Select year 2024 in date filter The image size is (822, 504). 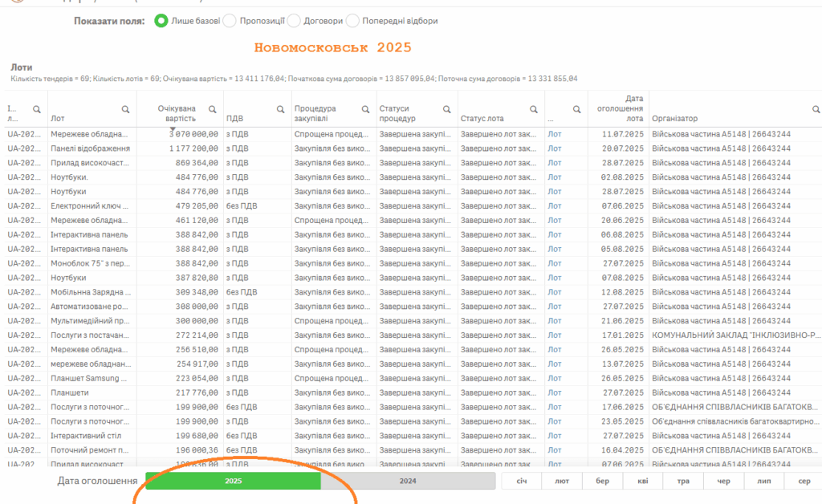408,482
